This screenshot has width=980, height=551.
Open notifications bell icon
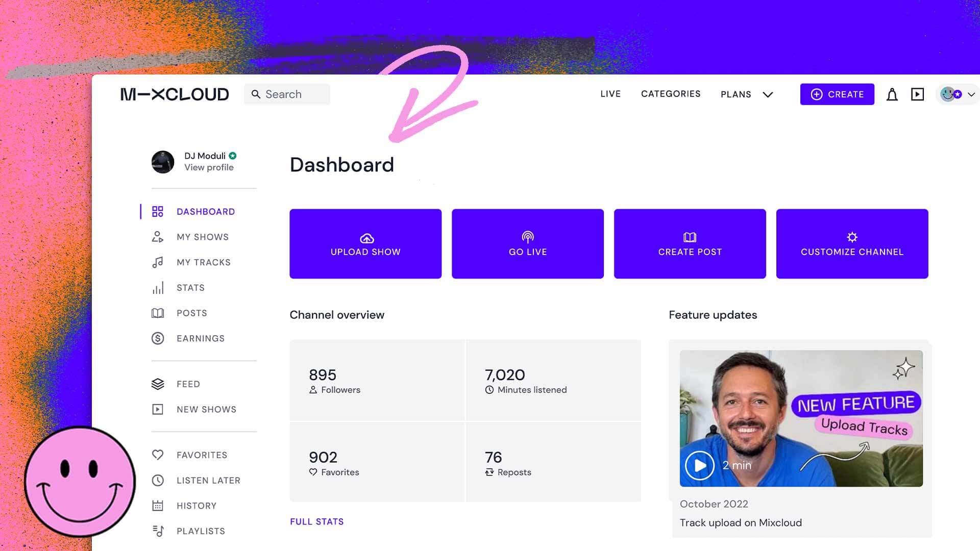[x=892, y=94]
